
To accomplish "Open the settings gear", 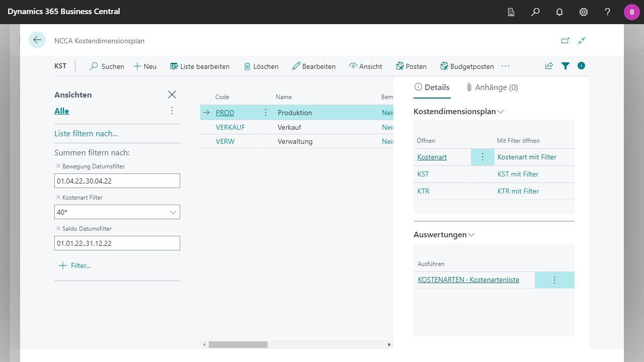I will click(584, 12).
